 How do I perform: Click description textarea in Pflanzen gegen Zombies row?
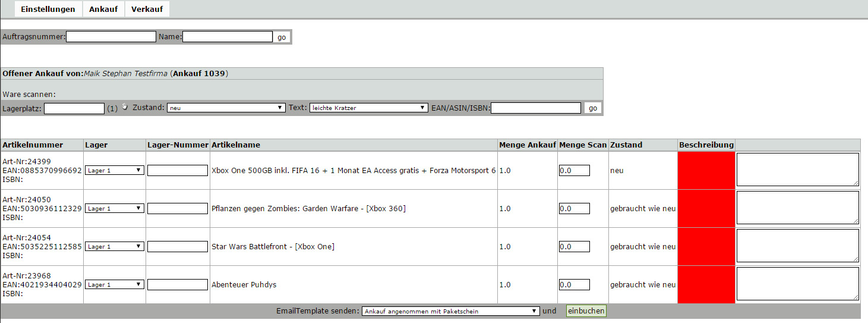(798, 208)
